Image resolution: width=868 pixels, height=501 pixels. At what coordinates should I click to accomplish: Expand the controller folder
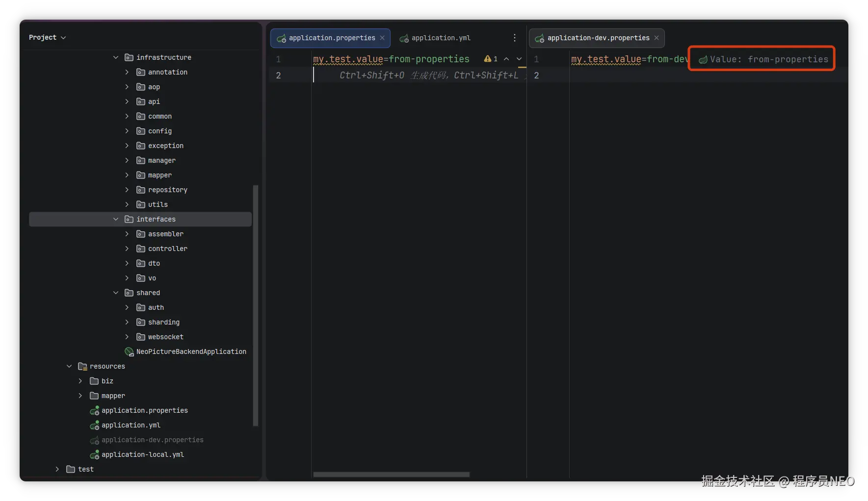[127, 249]
